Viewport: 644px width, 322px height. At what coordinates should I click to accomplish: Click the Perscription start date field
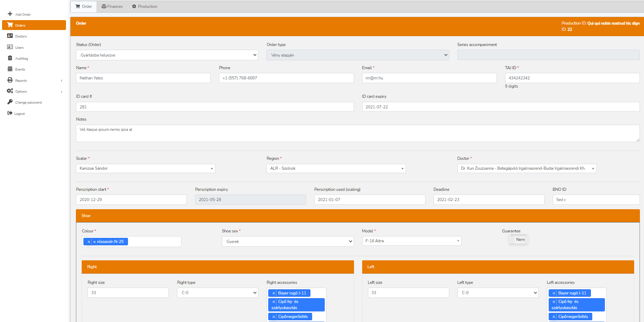(131, 200)
